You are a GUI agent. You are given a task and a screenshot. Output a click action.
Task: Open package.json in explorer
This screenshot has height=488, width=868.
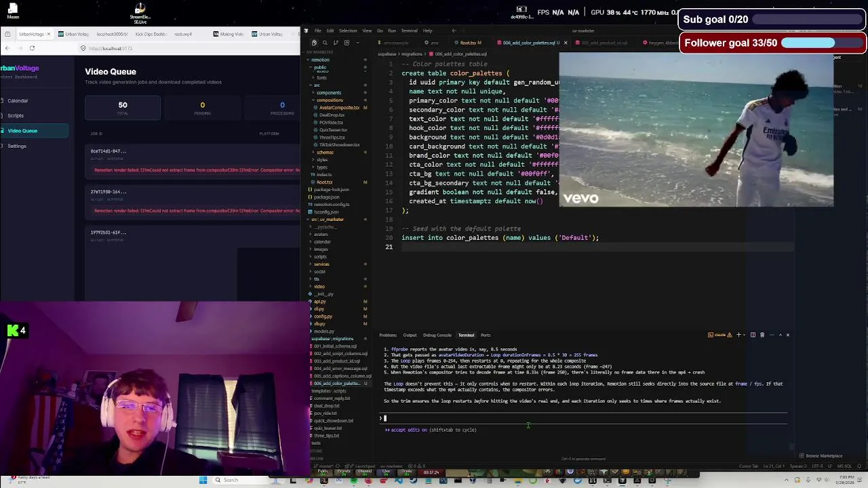(326, 197)
